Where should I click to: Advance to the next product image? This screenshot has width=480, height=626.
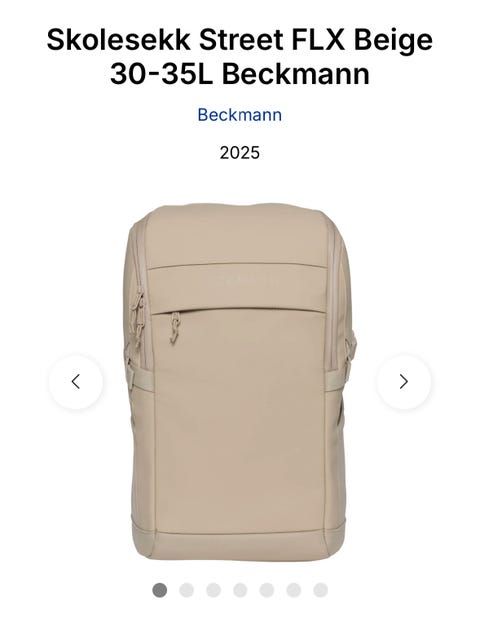point(404,382)
